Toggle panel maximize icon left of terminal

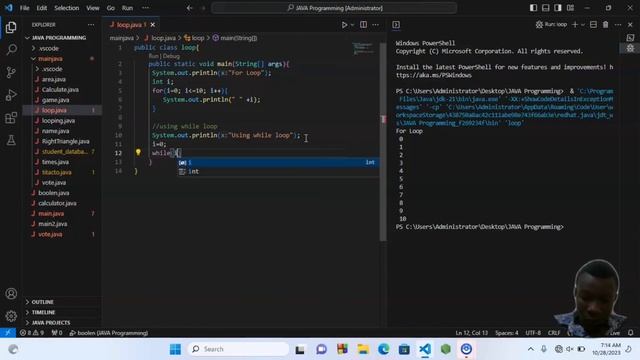click(396, 24)
